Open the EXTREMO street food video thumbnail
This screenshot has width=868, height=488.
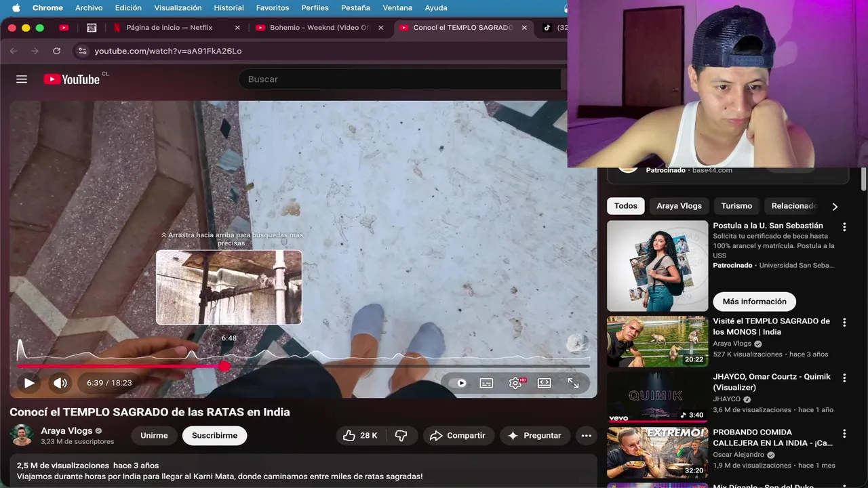pyautogui.click(x=657, y=453)
